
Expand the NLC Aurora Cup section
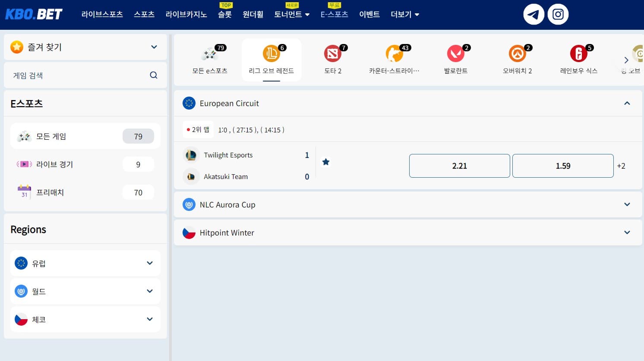click(627, 204)
